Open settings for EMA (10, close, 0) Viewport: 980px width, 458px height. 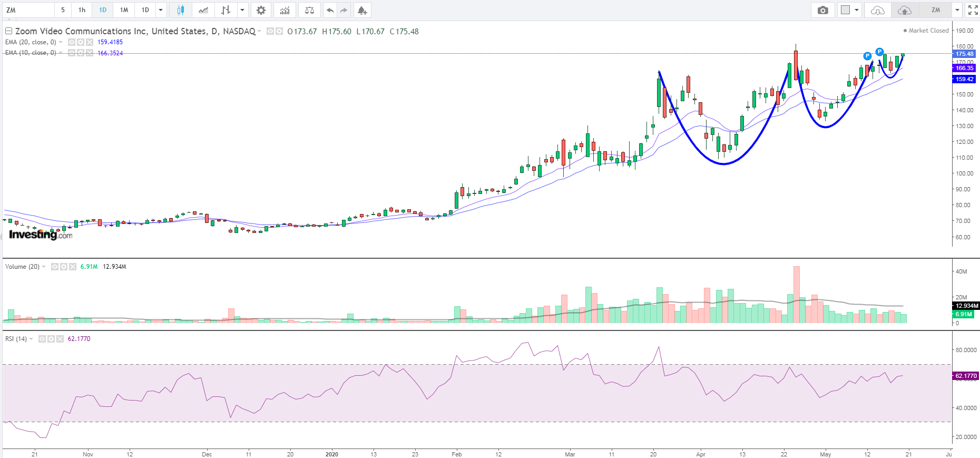click(80, 53)
